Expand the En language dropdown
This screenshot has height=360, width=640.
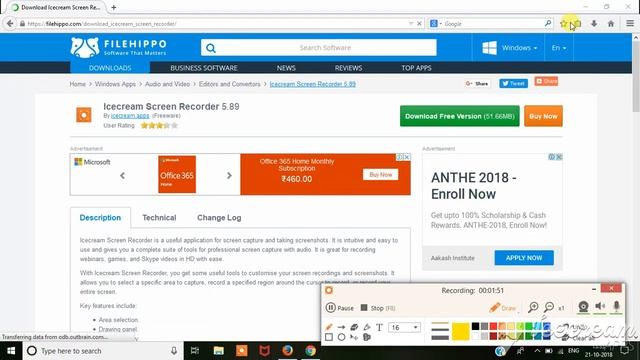[559, 48]
